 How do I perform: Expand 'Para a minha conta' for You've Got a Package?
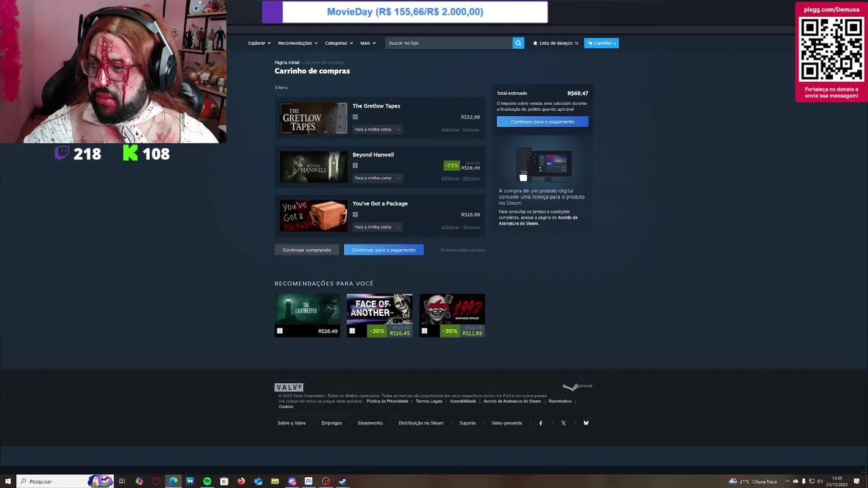tap(377, 227)
